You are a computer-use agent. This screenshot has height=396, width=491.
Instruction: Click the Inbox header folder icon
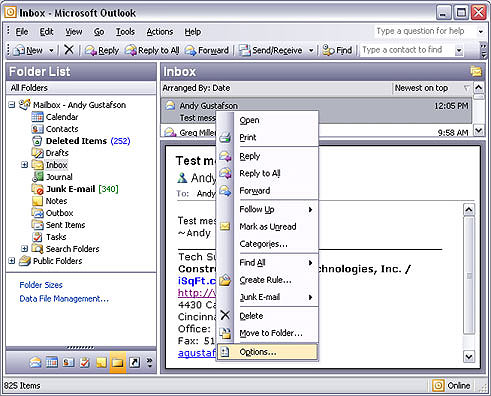[x=476, y=71]
